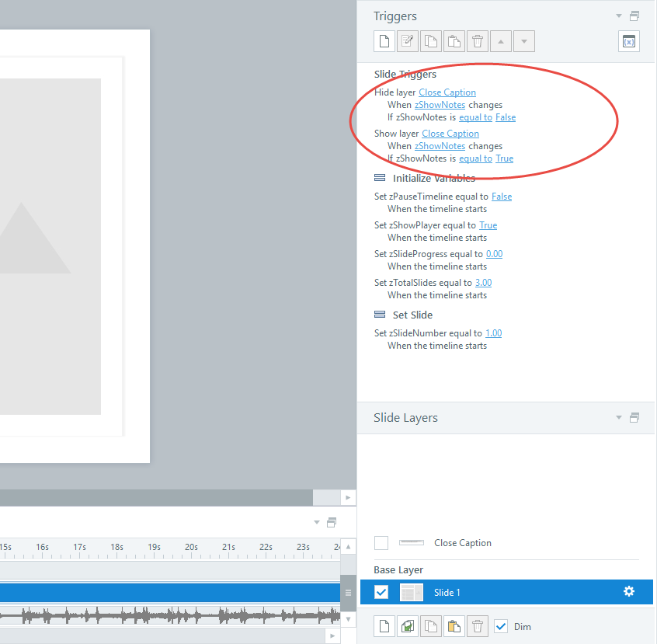The width and height of the screenshot is (657, 644).
Task: Duplicate the selected slide layer
Action: tap(408, 626)
